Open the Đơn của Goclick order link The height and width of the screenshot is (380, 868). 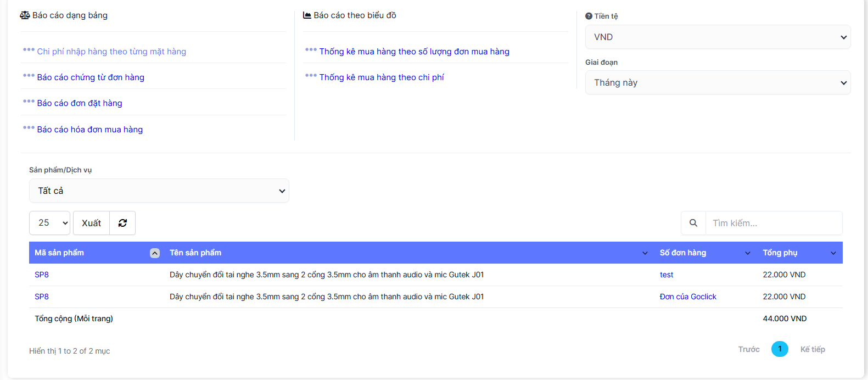pyautogui.click(x=688, y=297)
